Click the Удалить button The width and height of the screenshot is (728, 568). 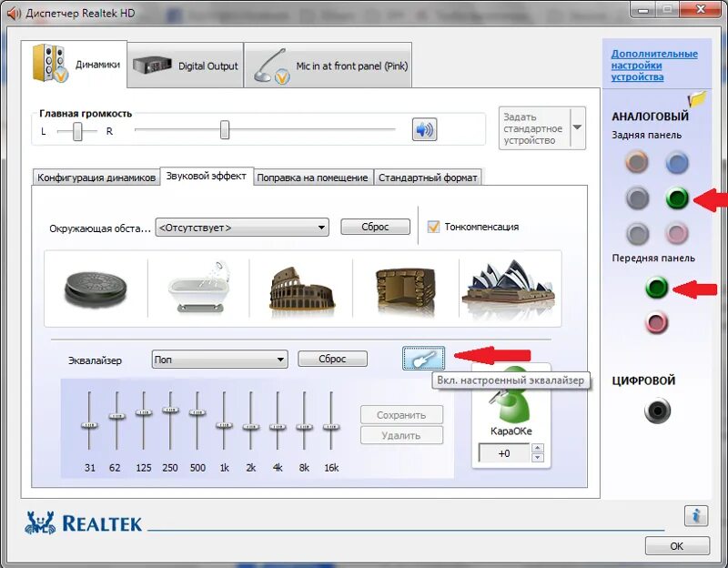coord(401,435)
